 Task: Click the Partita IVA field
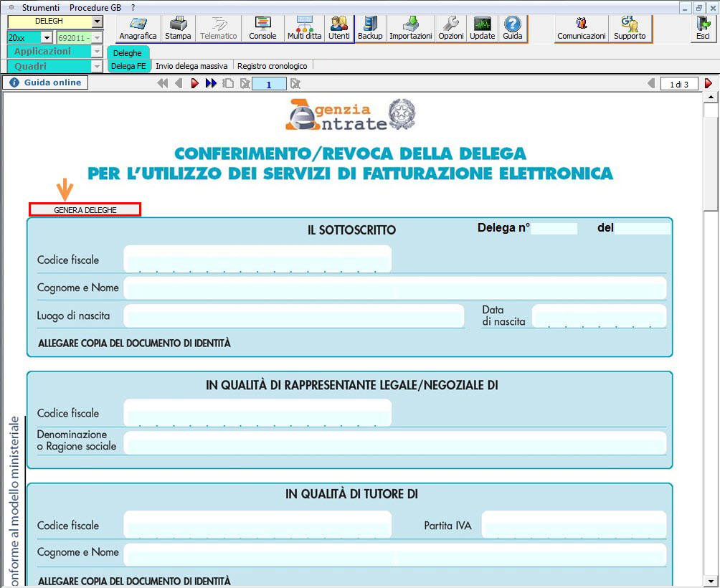(574, 524)
